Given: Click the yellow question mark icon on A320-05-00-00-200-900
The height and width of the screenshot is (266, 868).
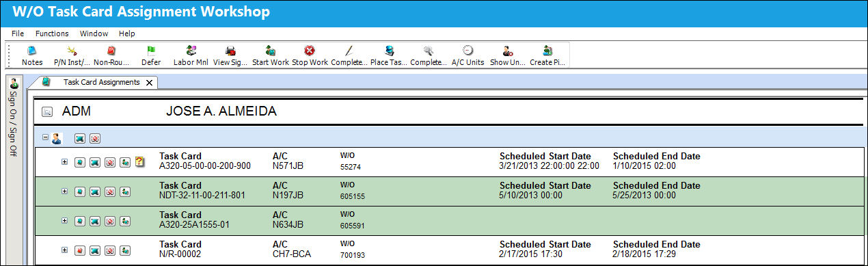Looking at the screenshot, I should coord(140,162).
